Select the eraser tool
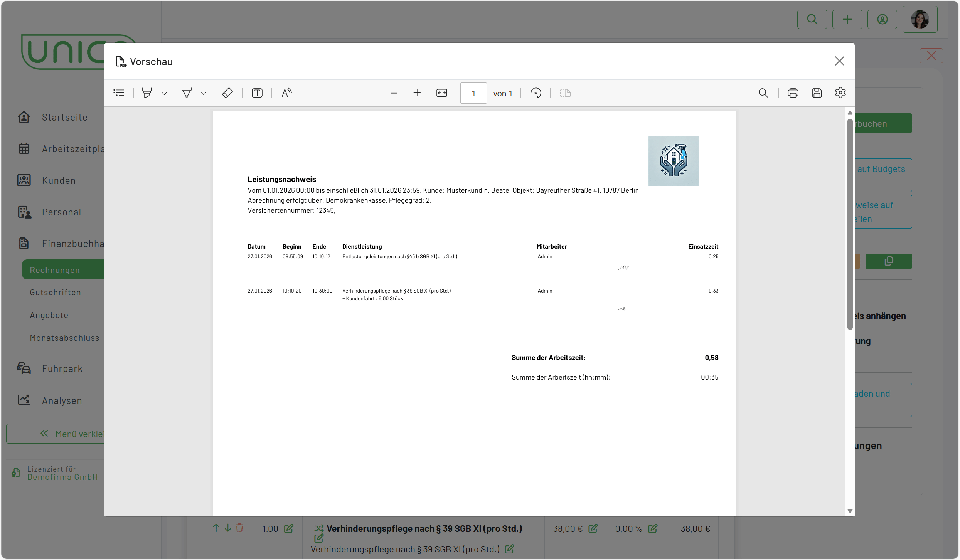The width and height of the screenshot is (960, 560). (227, 93)
